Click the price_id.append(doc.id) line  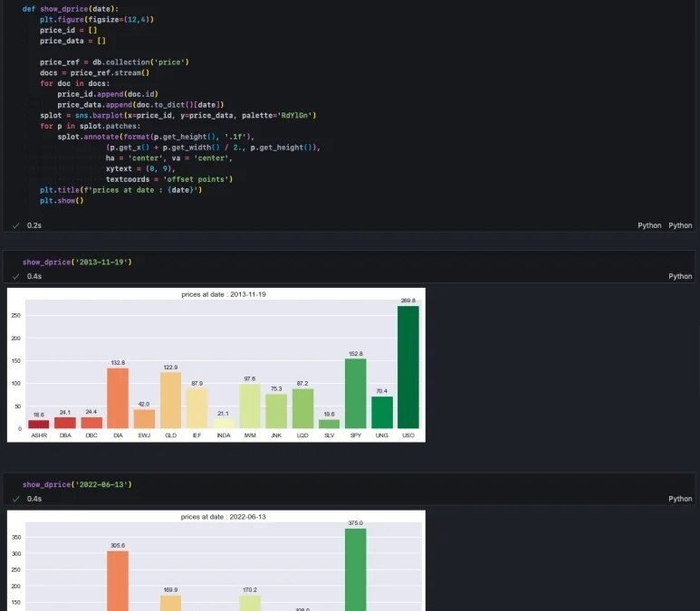[108, 94]
